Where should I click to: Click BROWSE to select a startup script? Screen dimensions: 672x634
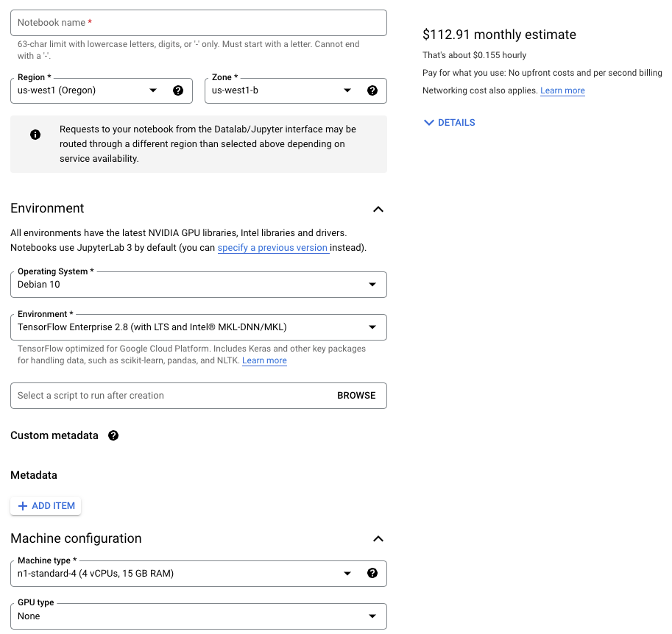click(356, 396)
